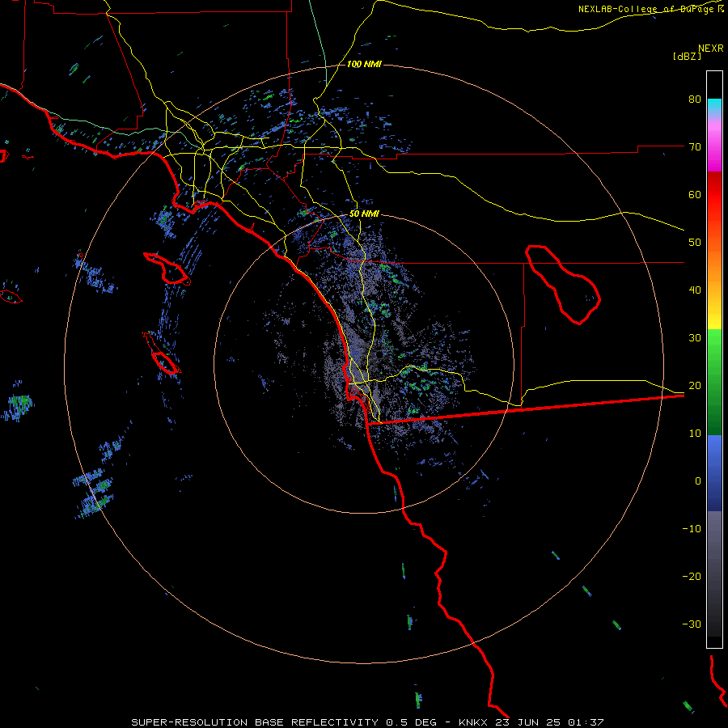Viewport: 728px width, 728px height.
Task: Click the -20 dBZ scale value
Action: (692, 576)
